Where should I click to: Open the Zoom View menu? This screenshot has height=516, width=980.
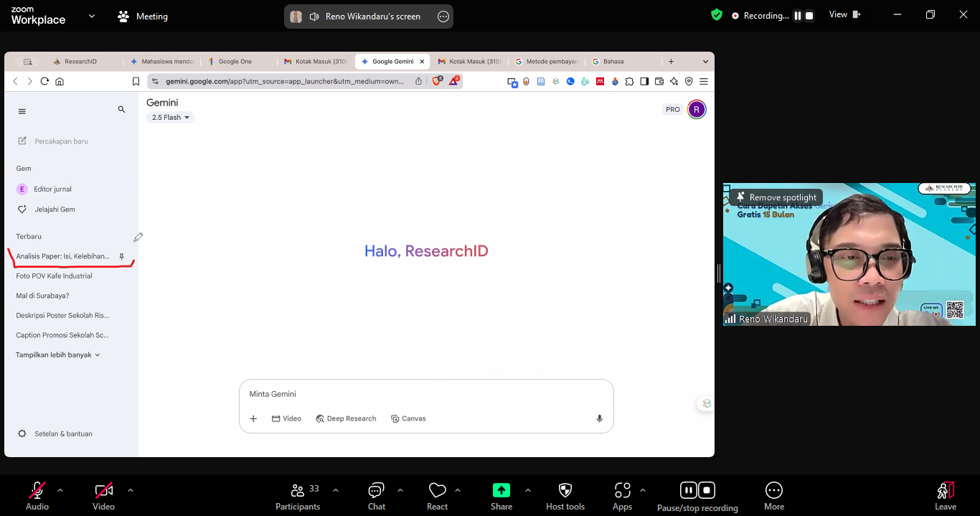pos(844,14)
